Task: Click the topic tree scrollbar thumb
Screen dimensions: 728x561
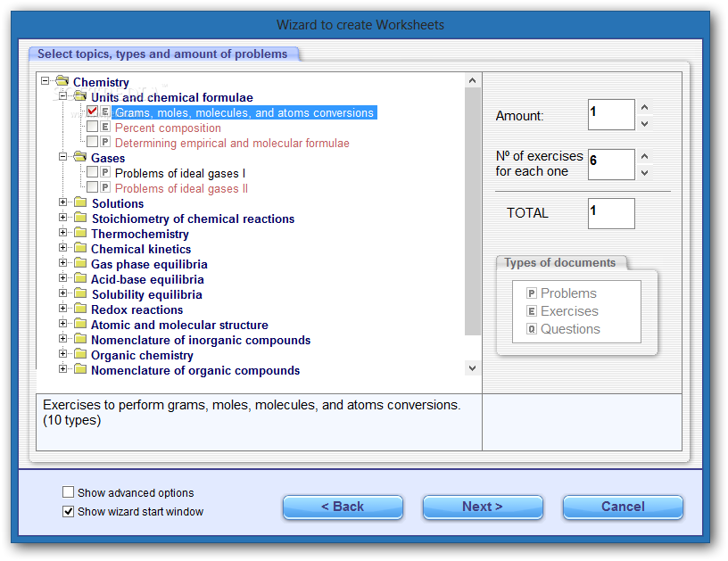Action: click(x=472, y=211)
